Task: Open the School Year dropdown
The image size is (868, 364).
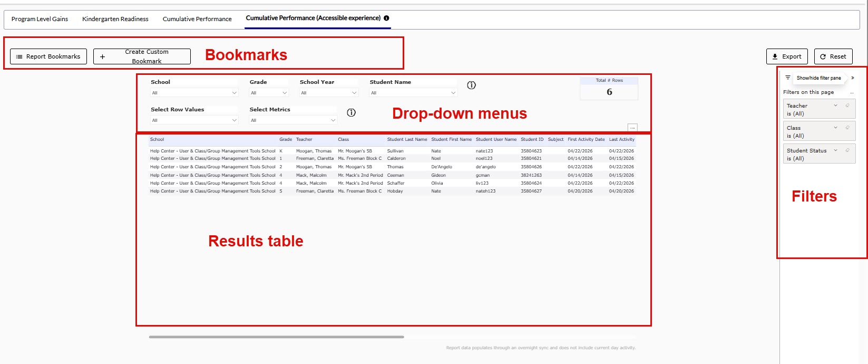Action: (329, 93)
